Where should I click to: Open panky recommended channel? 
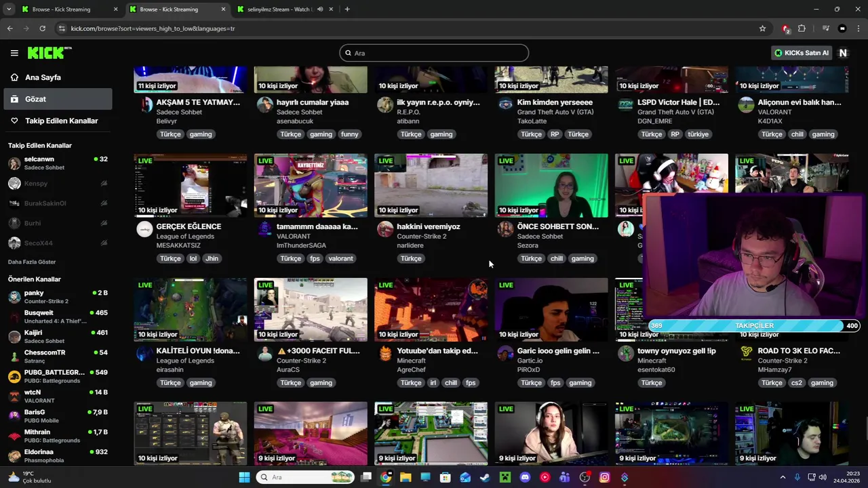pos(58,297)
